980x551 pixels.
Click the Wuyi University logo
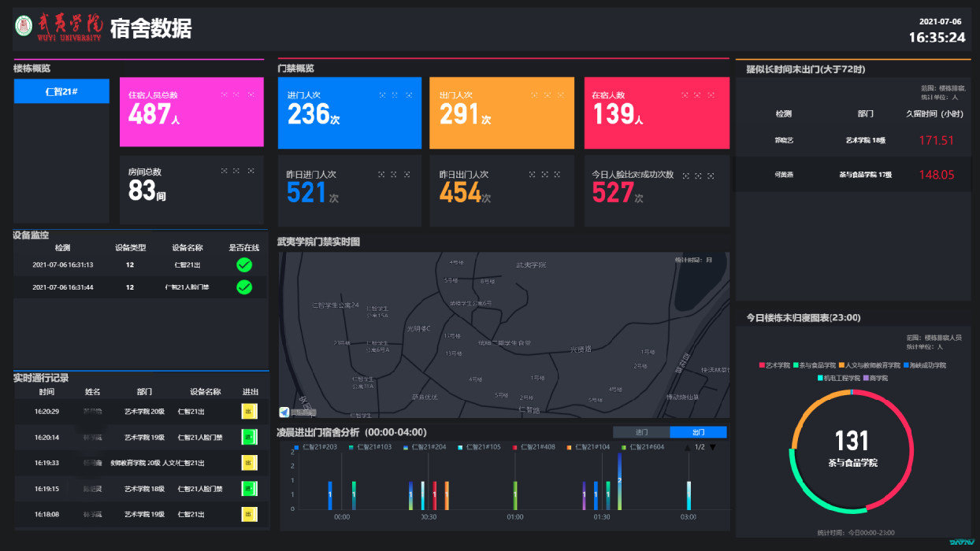[58, 28]
